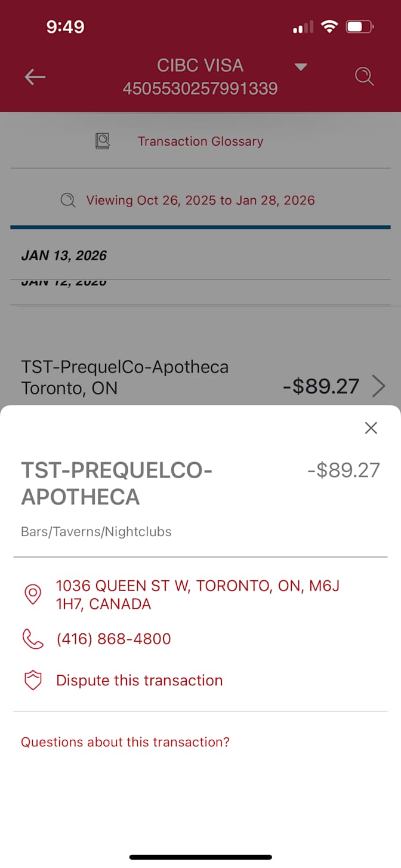Tap the battery icon in status bar

point(360,26)
